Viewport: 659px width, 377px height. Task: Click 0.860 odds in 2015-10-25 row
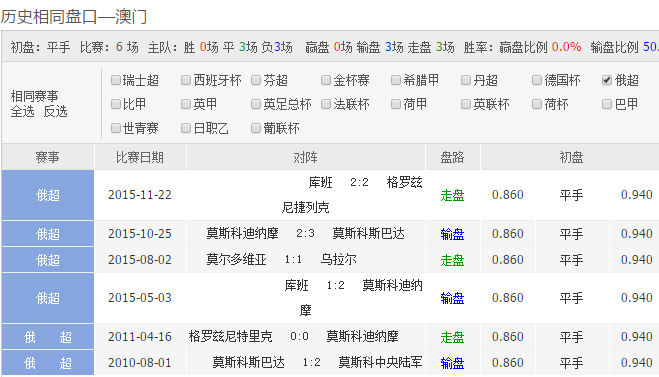508,234
